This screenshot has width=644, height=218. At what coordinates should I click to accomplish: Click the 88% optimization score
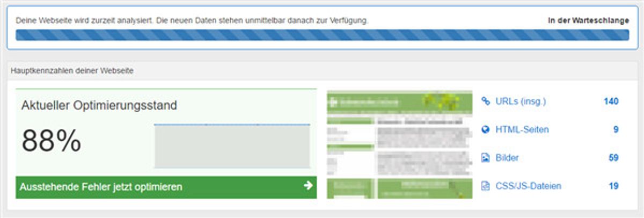click(x=52, y=142)
